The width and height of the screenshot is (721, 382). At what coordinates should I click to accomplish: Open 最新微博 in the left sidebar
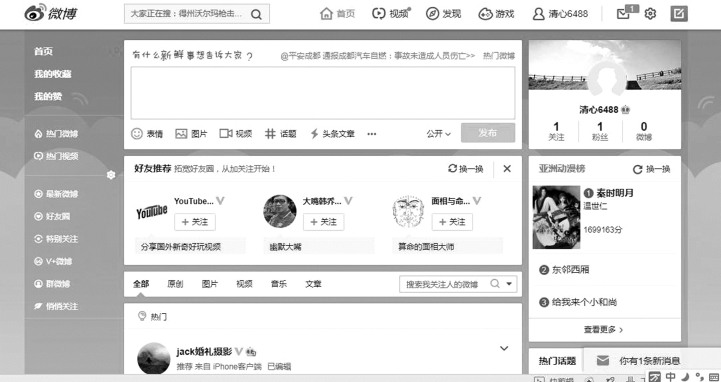pos(56,194)
